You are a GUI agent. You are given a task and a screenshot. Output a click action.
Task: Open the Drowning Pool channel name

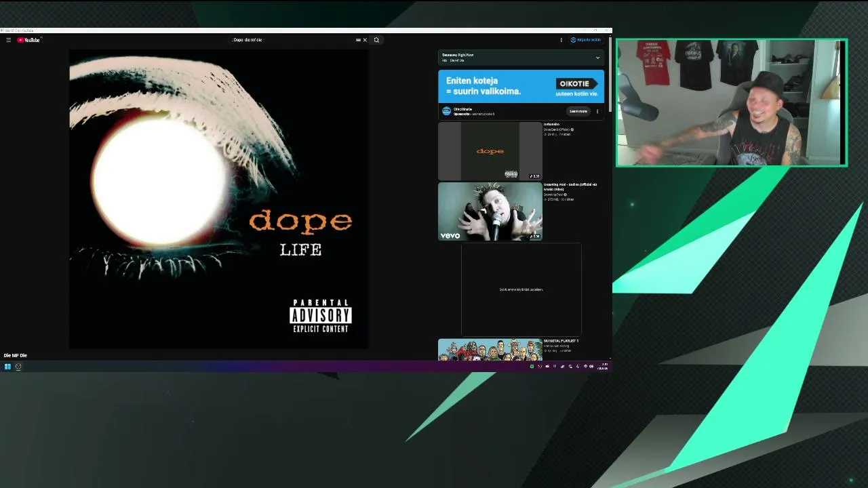553,195
